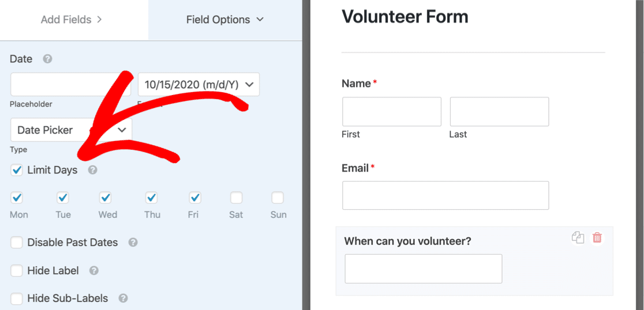The width and height of the screenshot is (644, 310).
Task: Duplicate the 'When can you volunteer?' field
Action: point(578,237)
